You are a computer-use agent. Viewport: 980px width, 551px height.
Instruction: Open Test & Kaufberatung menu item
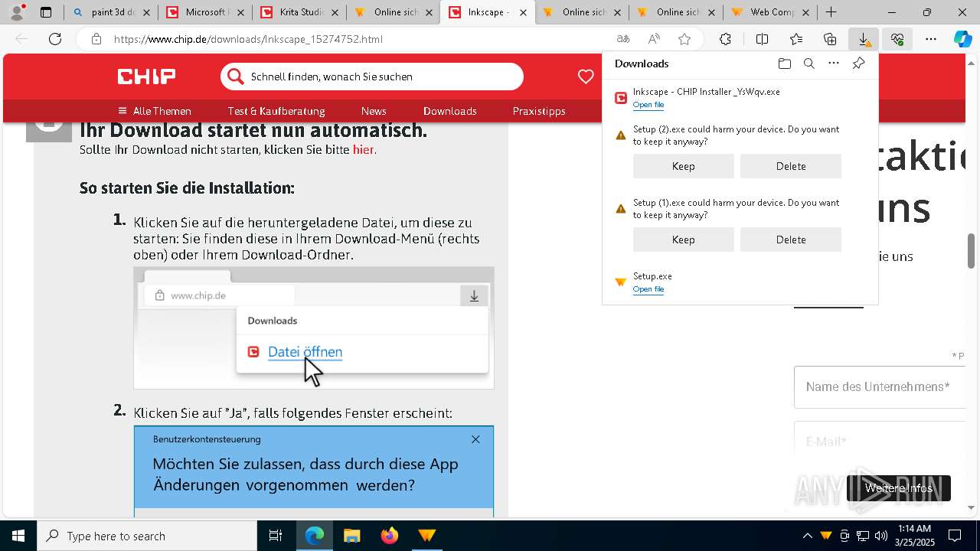[x=276, y=111]
